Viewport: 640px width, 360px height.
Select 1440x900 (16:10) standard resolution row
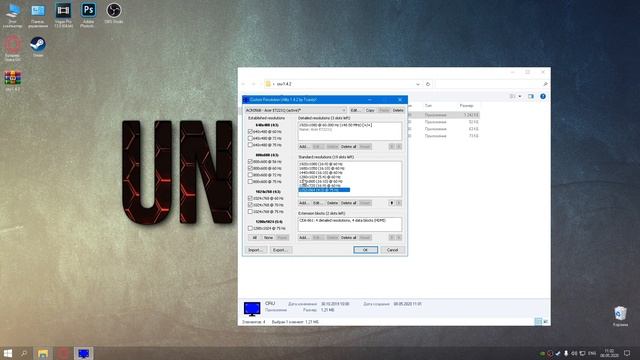click(321, 173)
